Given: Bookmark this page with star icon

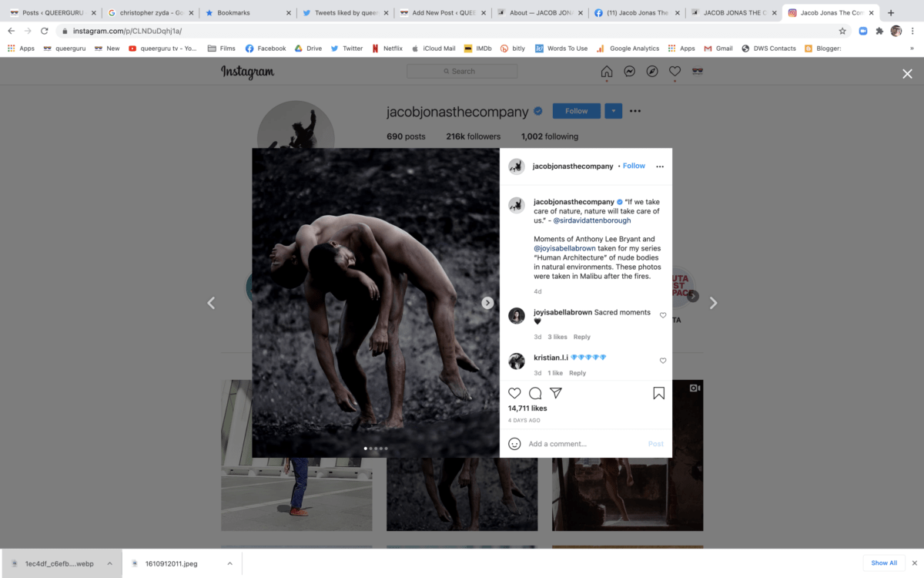Looking at the screenshot, I should pos(842,31).
